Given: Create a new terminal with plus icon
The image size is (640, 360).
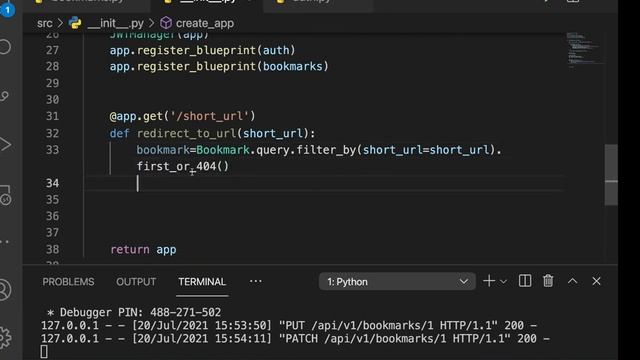Looking at the screenshot, I should [x=489, y=281].
